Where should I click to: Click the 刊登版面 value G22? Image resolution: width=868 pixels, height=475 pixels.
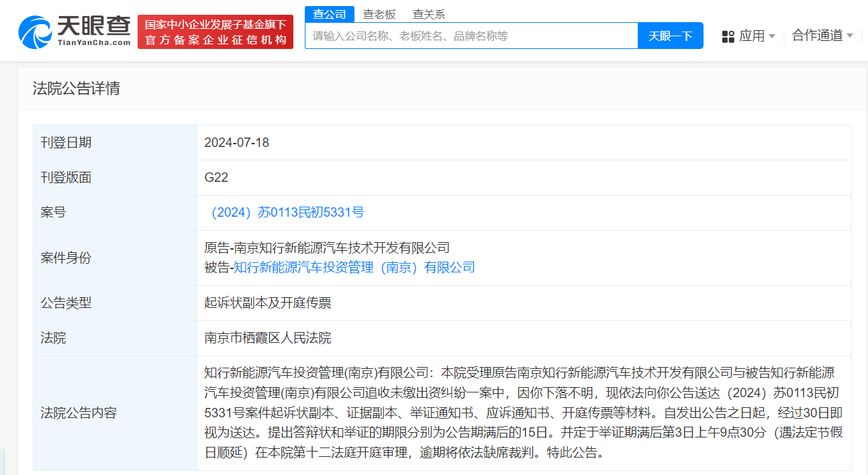(x=217, y=178)
